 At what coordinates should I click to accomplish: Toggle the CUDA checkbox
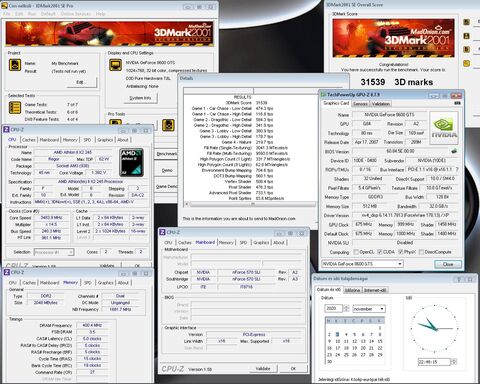[380, 252]
